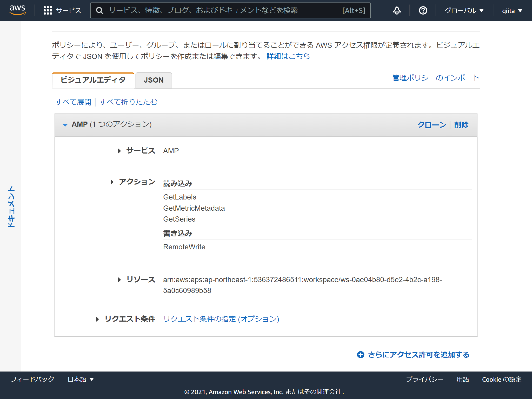Expand the サービス disclosure triangle
Viewport: 532px width, 399px height.
[119, 151]
